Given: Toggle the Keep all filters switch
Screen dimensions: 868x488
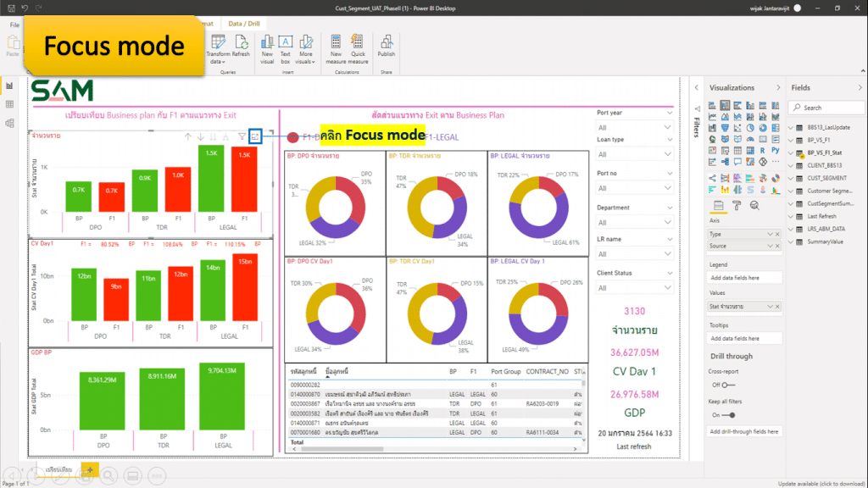Looking at the screenshot, I should click(726, 415).
